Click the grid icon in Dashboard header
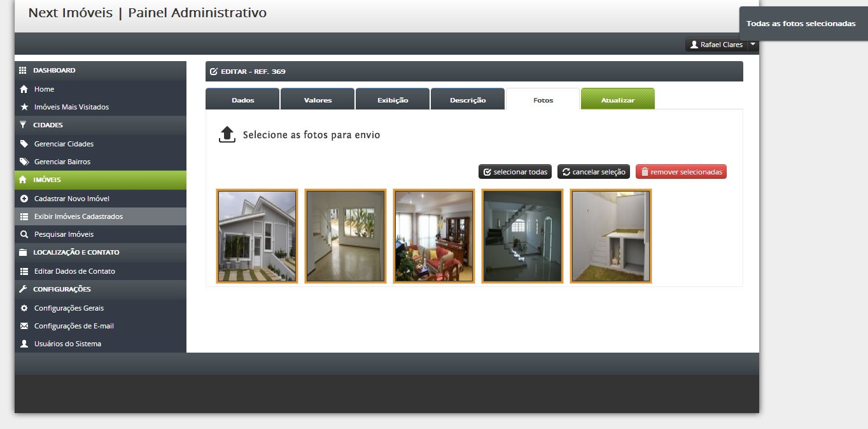 (23, 70)
